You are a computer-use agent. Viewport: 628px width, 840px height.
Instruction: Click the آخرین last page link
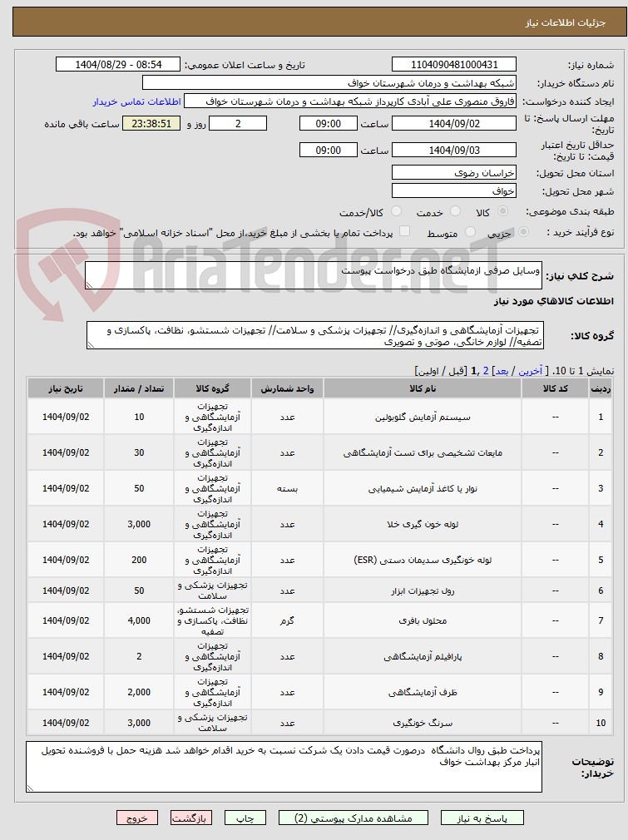530,371
